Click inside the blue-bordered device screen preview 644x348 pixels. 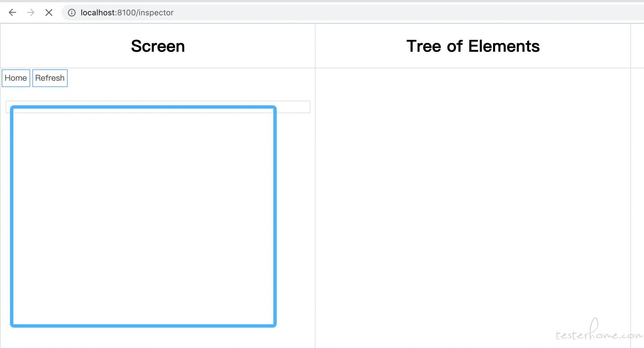click(143, 216)
